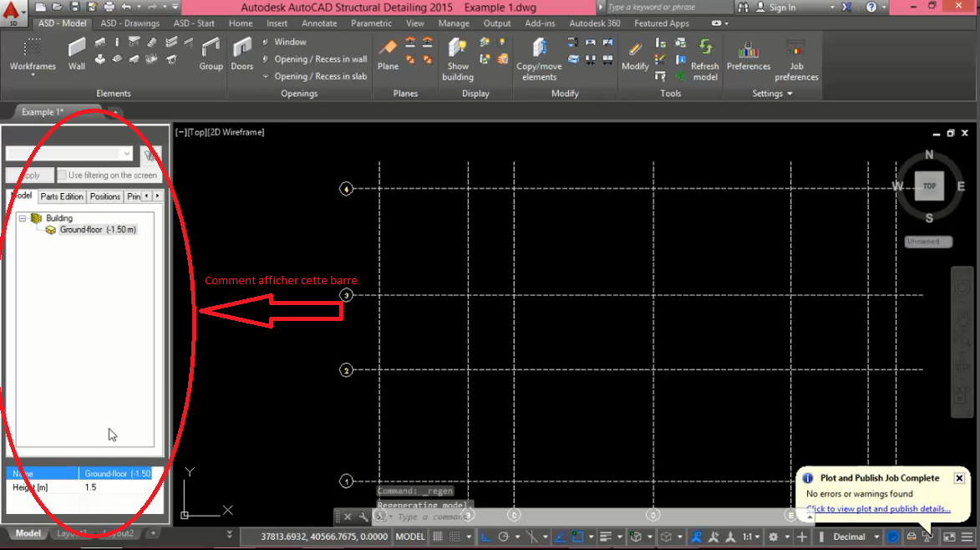Click Opening / Recess in slab

[314, 76]
